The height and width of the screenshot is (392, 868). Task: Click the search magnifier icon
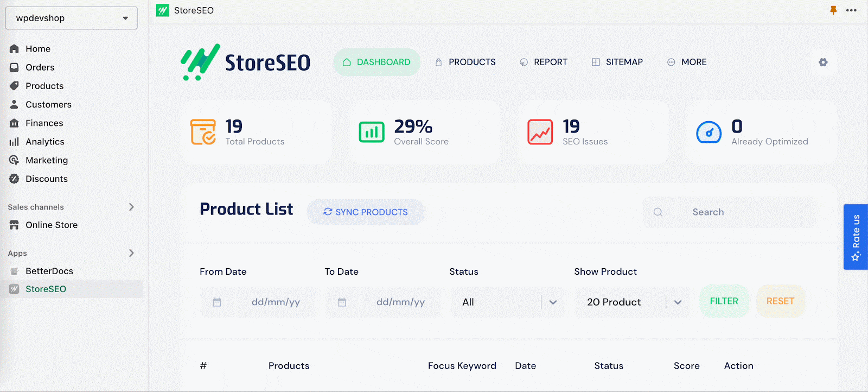(x=658, y=212)
